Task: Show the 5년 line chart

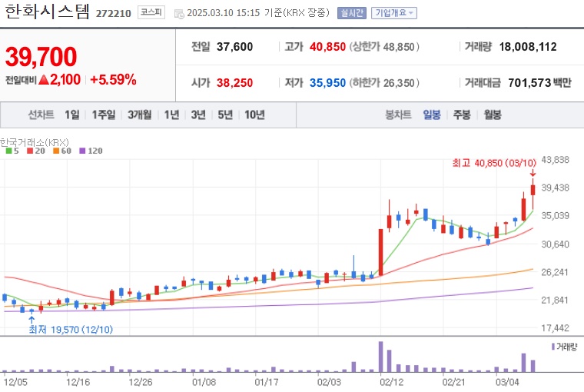Action: click(x=225, y=115)
